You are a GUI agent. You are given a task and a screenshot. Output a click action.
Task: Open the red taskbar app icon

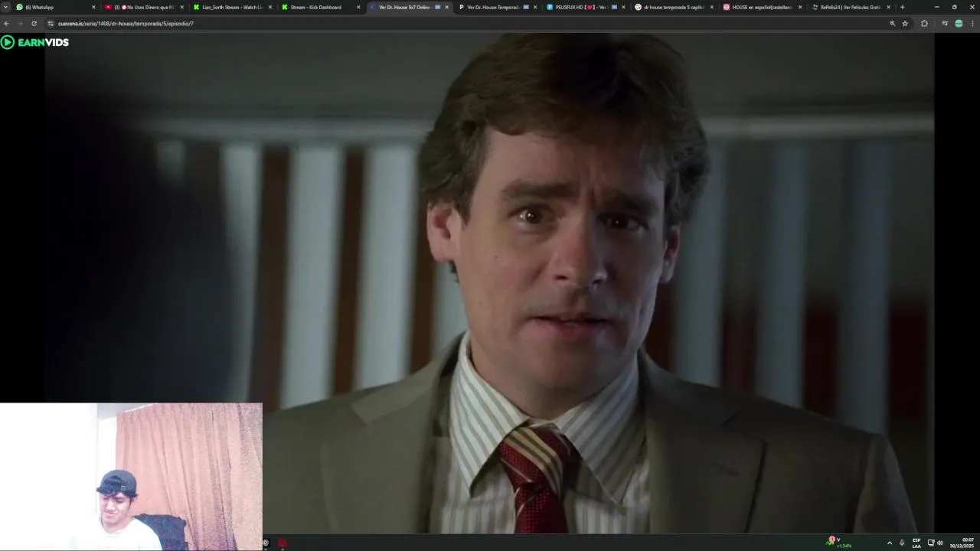tap(283, 543)
